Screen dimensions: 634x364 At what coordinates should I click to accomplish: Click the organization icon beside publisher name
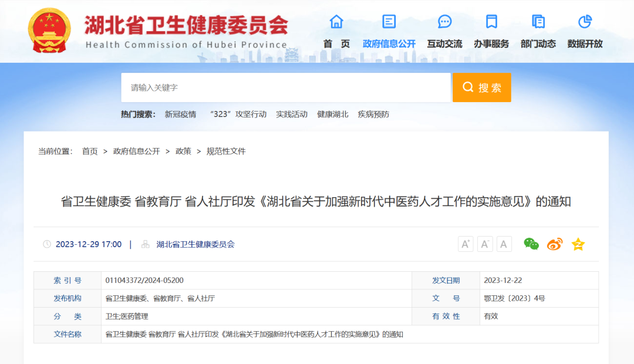[x=146, y=244]
